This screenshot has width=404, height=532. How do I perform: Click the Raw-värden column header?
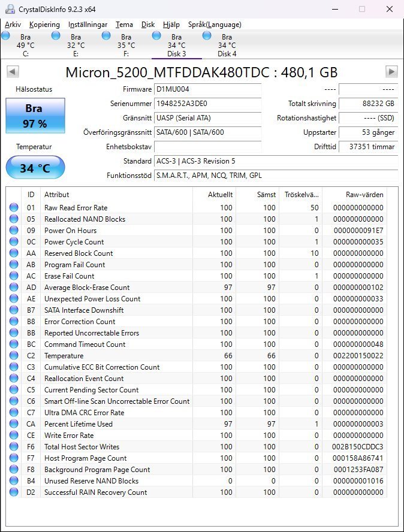(364, 195)
